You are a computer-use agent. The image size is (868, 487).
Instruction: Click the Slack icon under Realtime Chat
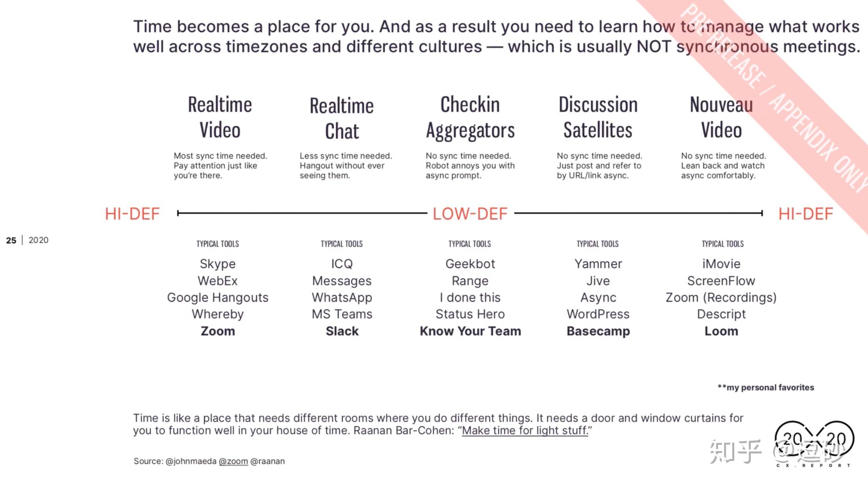342,331
